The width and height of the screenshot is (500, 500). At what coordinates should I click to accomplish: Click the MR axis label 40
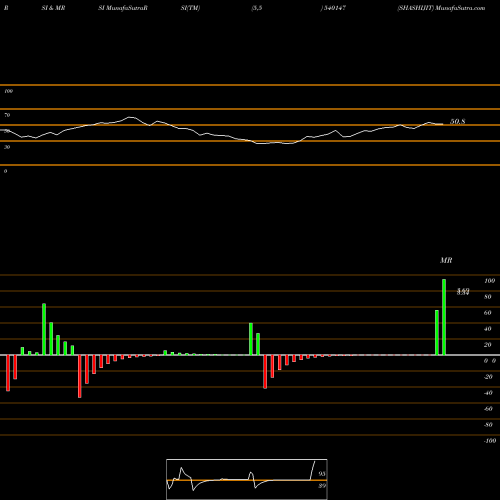click(x=488, y=329)
